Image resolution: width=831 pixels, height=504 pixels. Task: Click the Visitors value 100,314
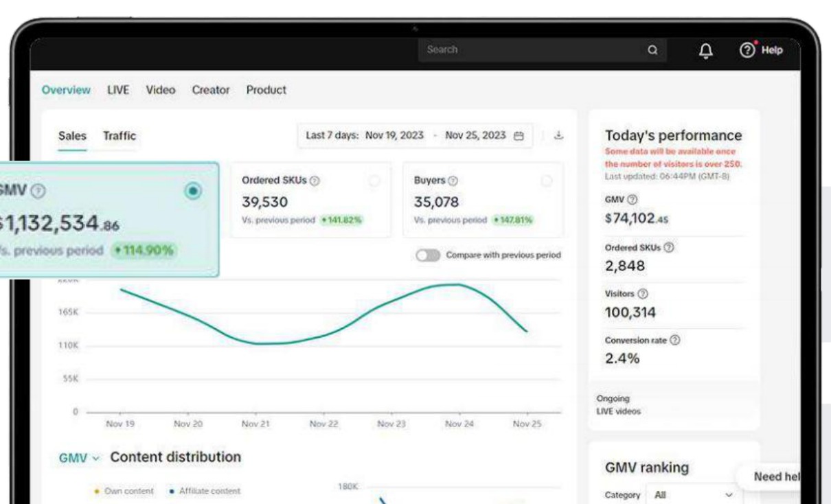(x=630, y=312)
